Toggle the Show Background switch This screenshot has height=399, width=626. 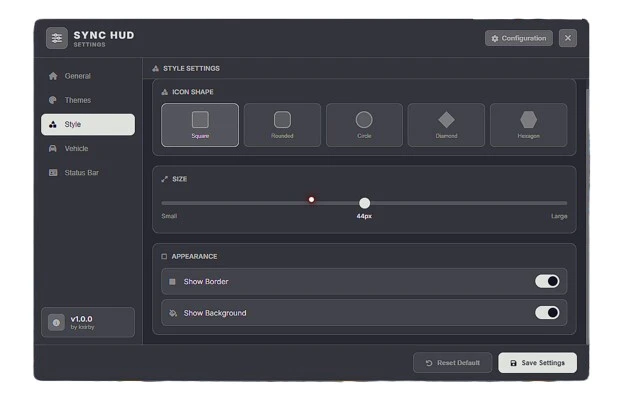[547, 312]
